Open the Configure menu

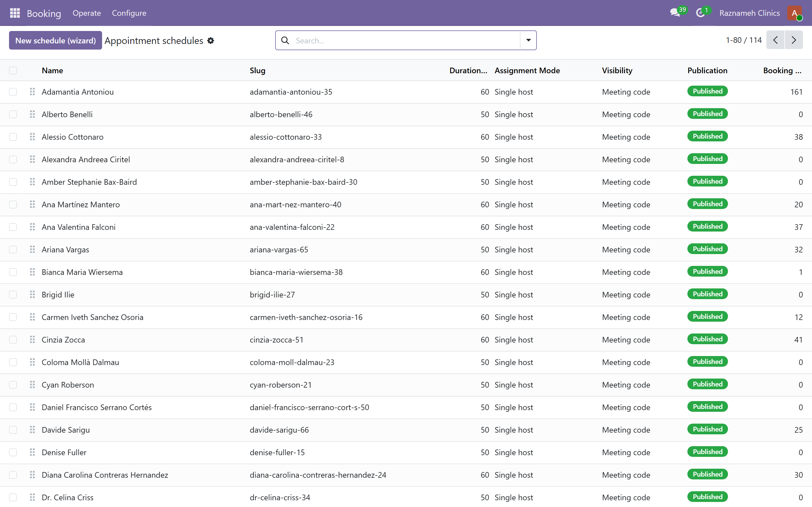(x=129, y=13)
